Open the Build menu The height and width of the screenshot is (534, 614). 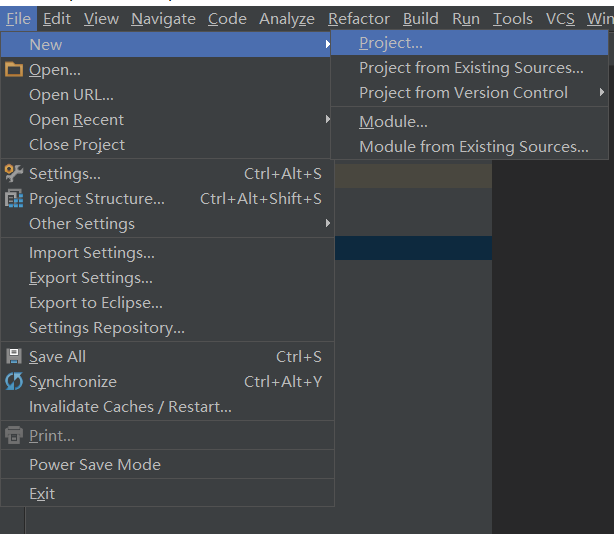(x=421, y=19)
